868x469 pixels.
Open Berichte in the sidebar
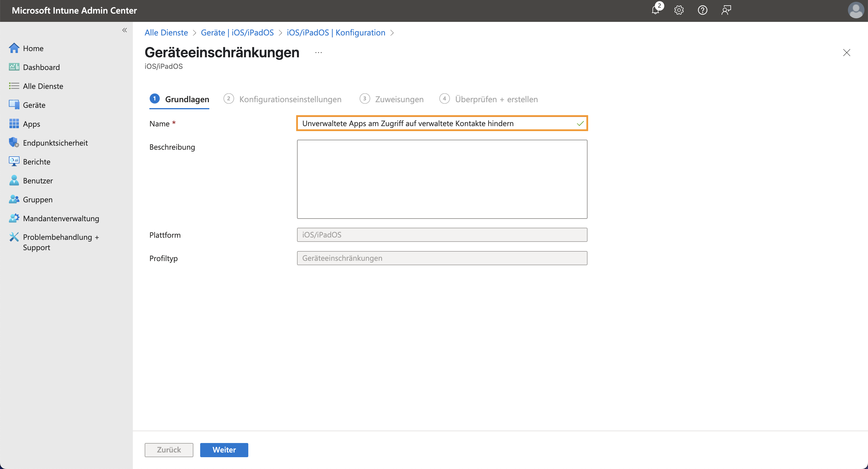click(37, 162)
